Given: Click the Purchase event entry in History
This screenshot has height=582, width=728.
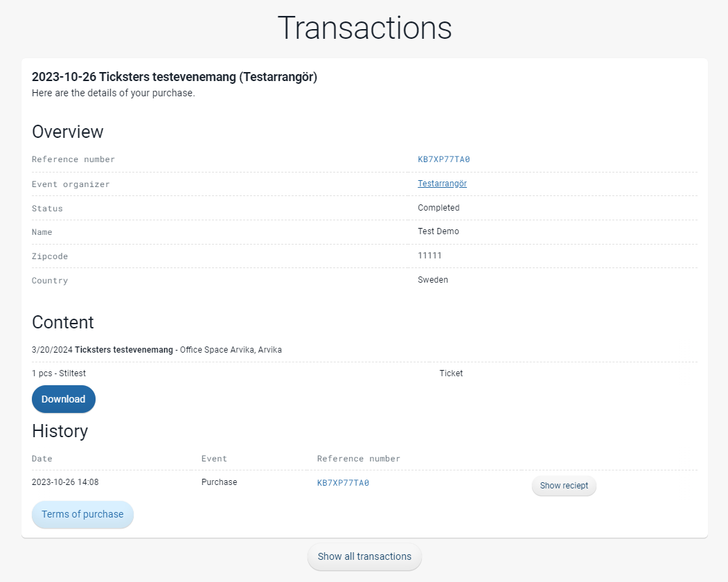Looking at the screenshot, I should click(219, 482).
